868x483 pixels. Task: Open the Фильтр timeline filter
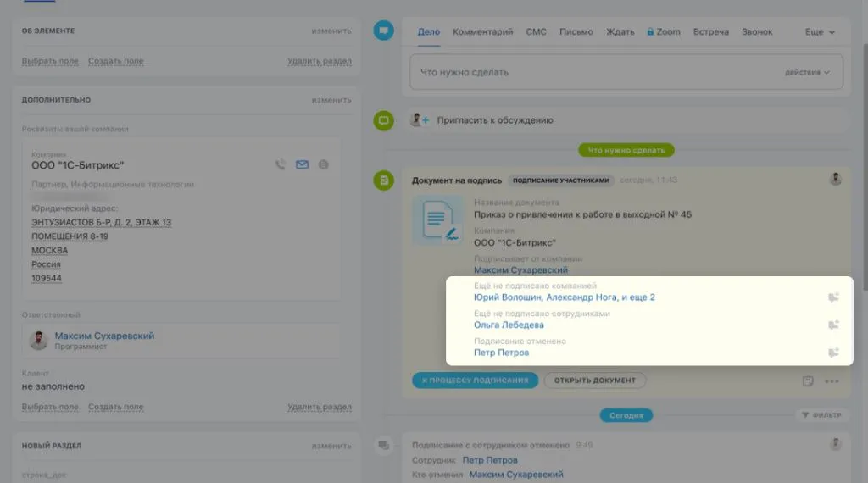(821, 415)
